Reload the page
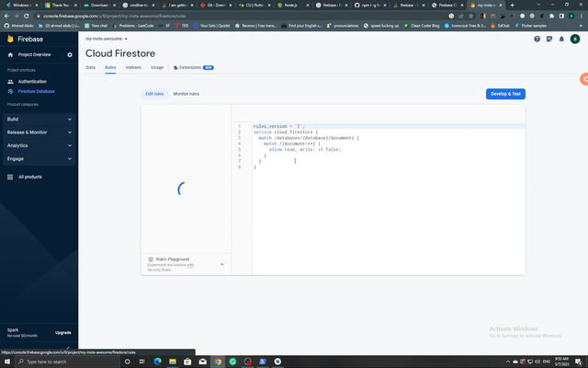 [x=27, y=17]
